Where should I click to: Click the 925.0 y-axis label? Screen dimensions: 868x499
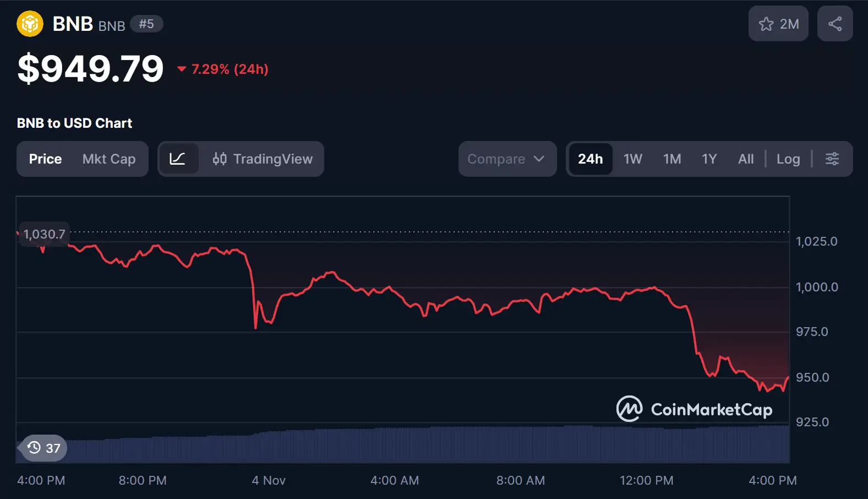pos(812,422)
